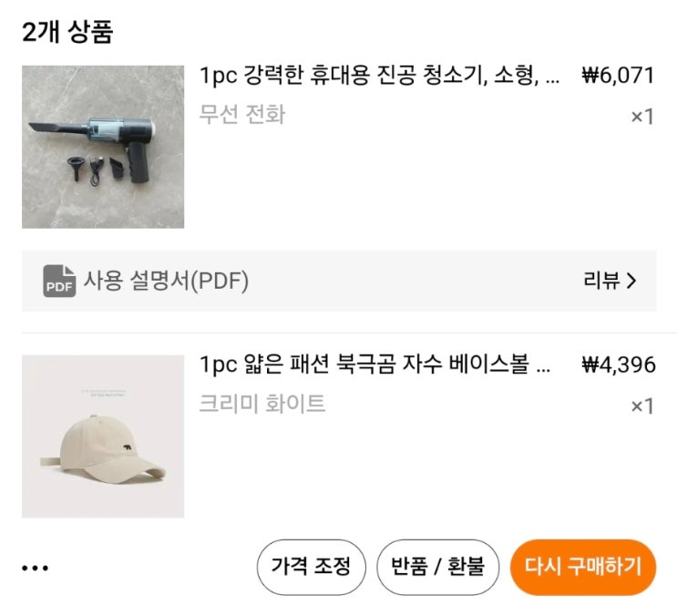This screenshot has height=616, width=677.
Task: Click the ₩4,396 price of the cap
Action: click(x=618, y=365)
